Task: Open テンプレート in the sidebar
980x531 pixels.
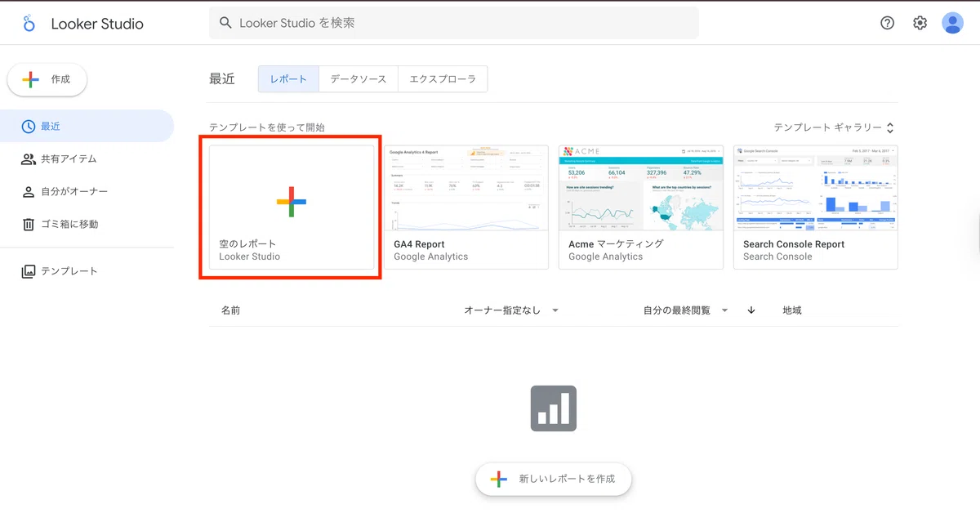Action: click(87, 271)
